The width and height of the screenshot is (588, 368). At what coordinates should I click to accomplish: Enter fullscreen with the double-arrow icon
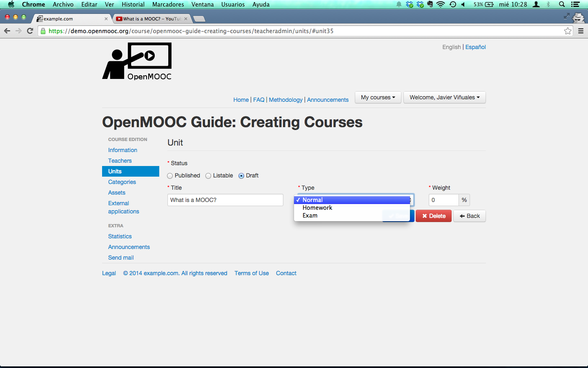tap(566, 16)
